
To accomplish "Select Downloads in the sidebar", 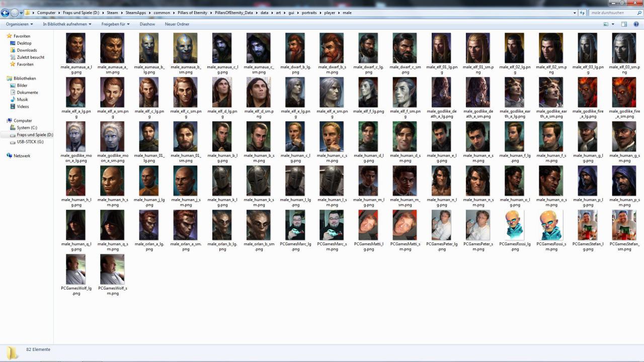I will coord(27,50).
